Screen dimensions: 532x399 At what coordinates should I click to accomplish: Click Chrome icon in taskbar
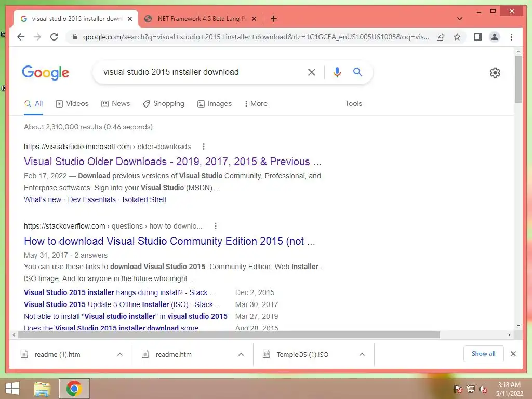(74, 389)
